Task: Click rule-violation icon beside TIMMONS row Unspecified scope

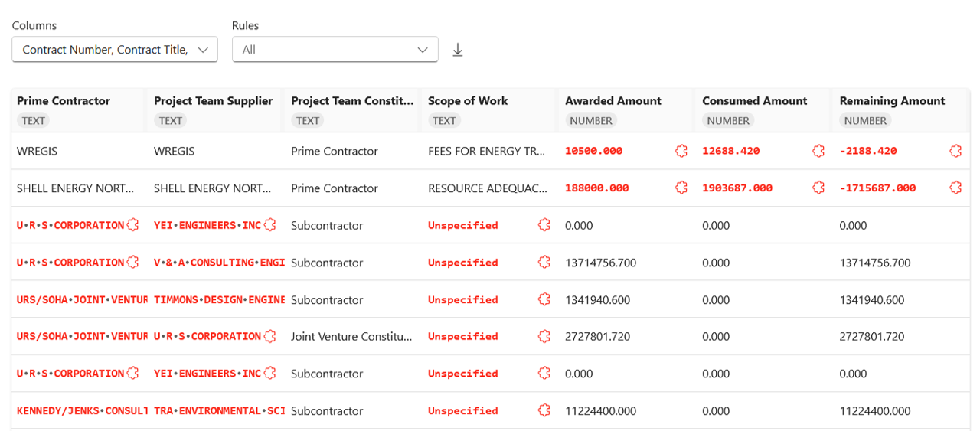Action: point(544,299)
